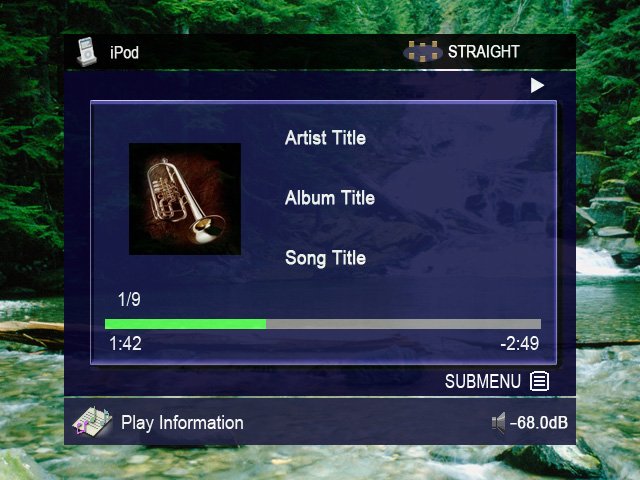The height and width of the screenshot is (480, 640).
Task: Select the trumpet album artwork
Action: 185,199
